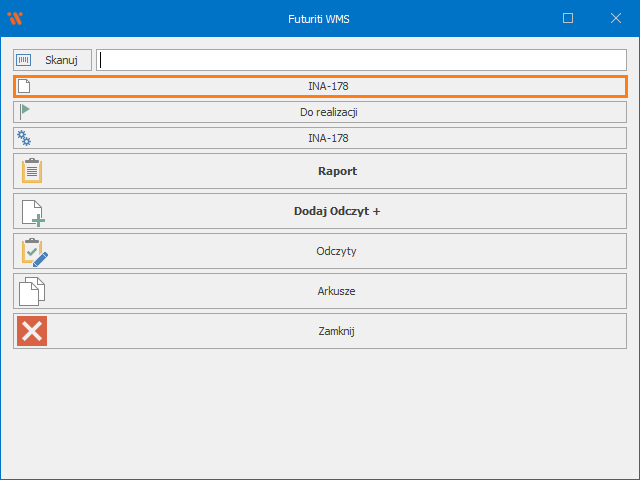Screen dimensions: 640x480
Task: Click the document with green plus icon
Action: tap(33, 211)
